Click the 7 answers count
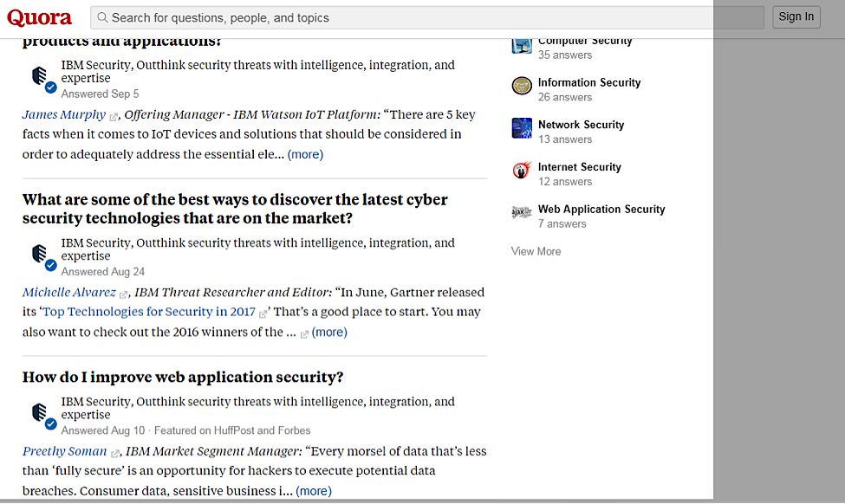The width and height of the screenshot is (845, 504). click(x=562, y=224)
